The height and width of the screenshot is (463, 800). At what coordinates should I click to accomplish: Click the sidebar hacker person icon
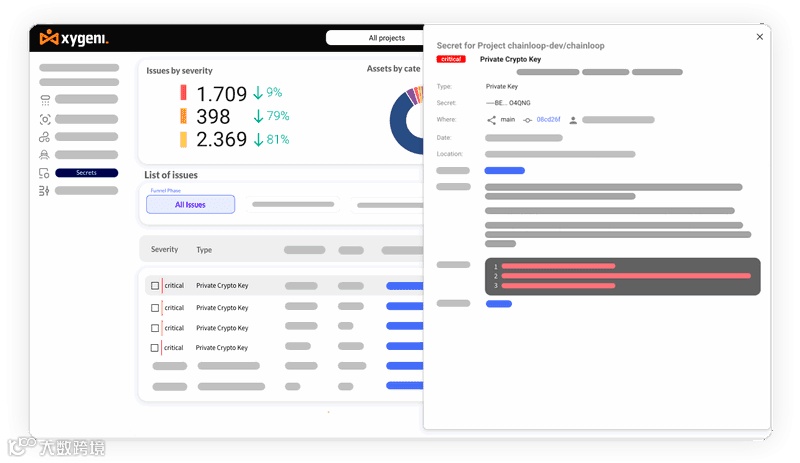click(44, 155)
